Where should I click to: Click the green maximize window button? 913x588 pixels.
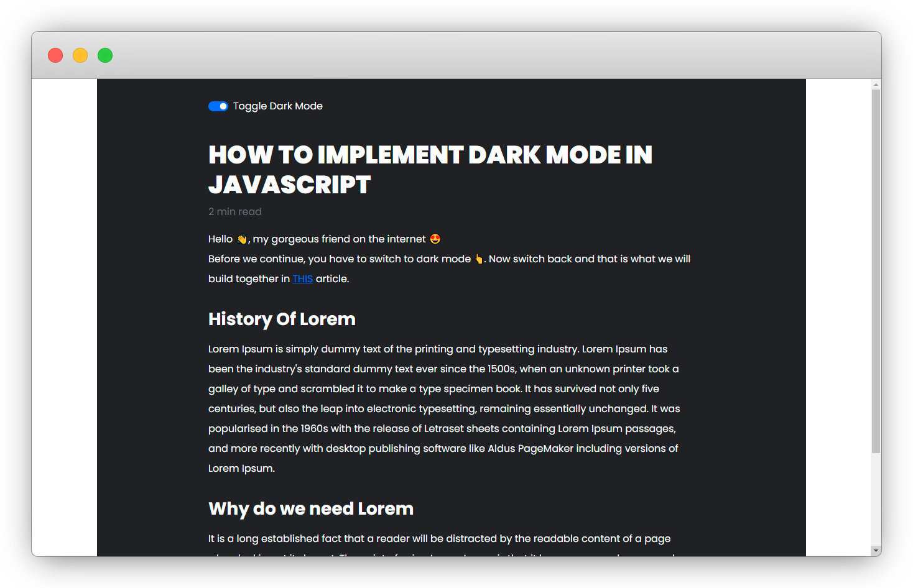pos(105,55)
